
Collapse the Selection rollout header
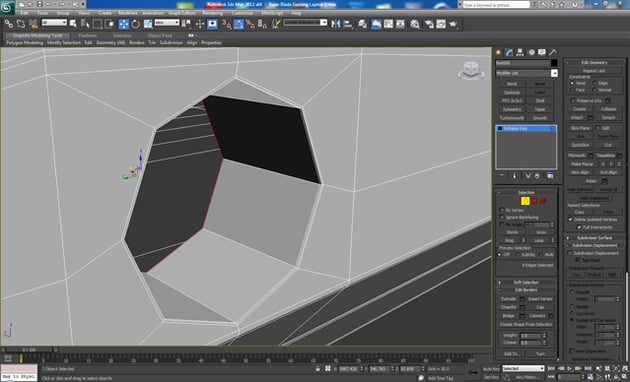coord(526,192)
